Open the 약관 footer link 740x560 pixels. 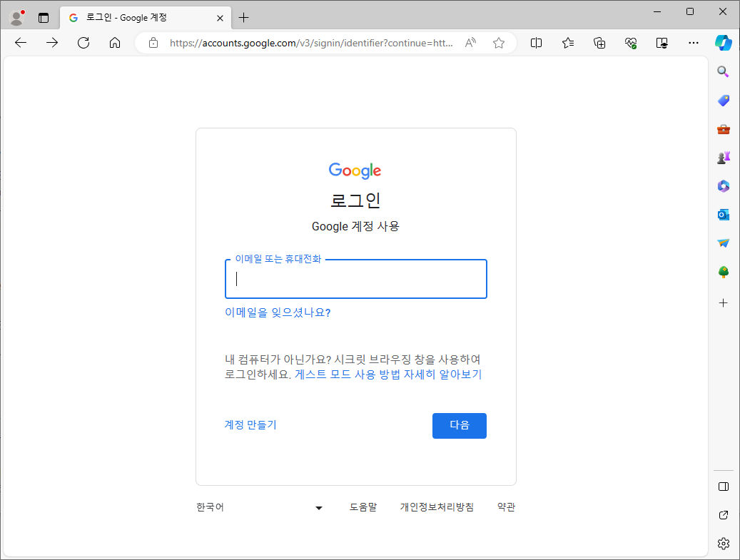[507, 507]
